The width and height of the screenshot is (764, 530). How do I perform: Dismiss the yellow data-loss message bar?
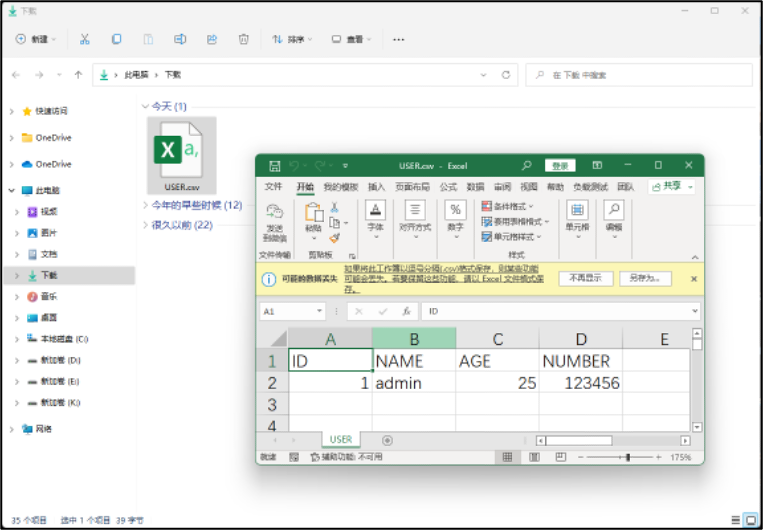coord(694,279)
